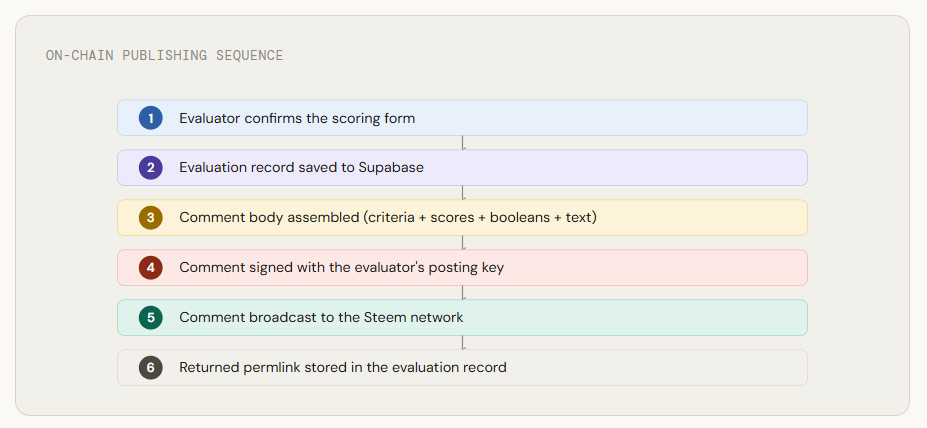Click the red step 4 number badge
Screen dimensions: 927x428
click(151, 267)
